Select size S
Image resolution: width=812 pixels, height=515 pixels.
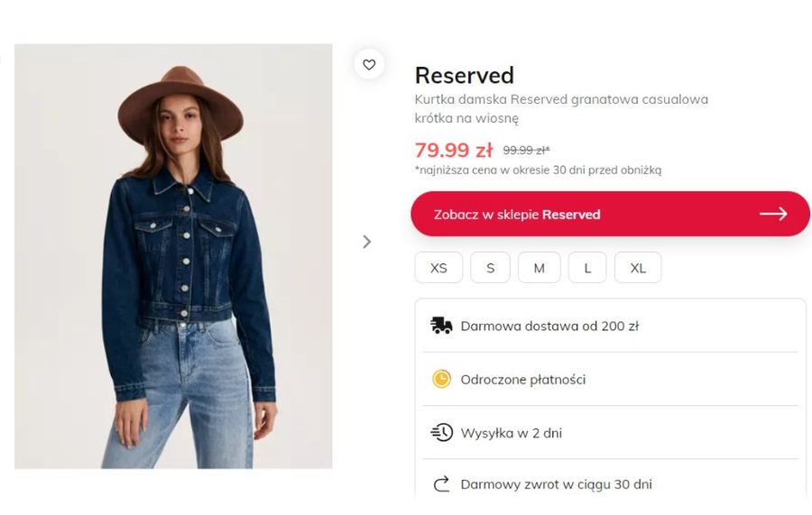pyautogui.click(x=490, y=268)
